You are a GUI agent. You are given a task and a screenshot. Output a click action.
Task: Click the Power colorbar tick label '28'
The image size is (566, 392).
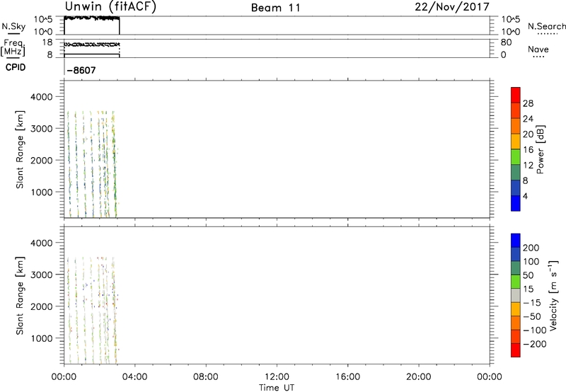528,103
